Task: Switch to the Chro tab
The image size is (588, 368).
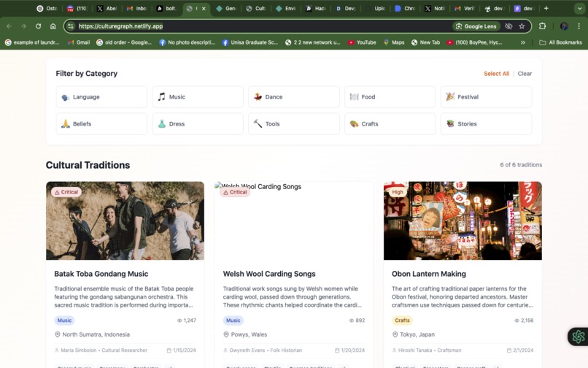Action: click(406, 8)
